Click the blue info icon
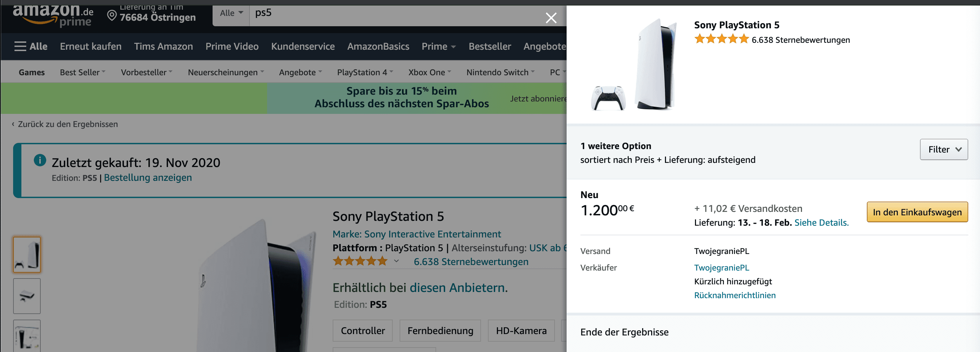980x352 pixels. coord(40,160)
